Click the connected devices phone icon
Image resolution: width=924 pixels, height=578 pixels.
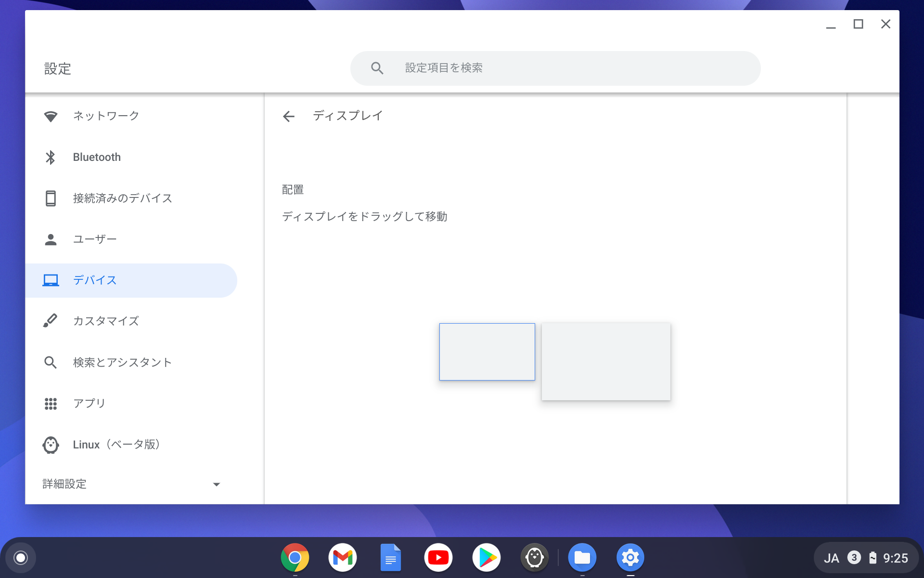coord(51,198)
